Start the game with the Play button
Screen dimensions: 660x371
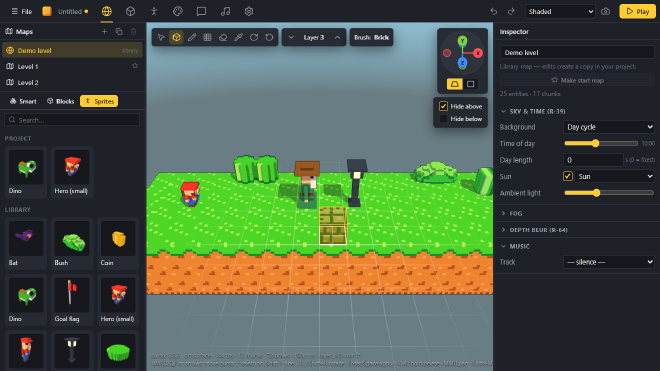(x=637, y=11)
